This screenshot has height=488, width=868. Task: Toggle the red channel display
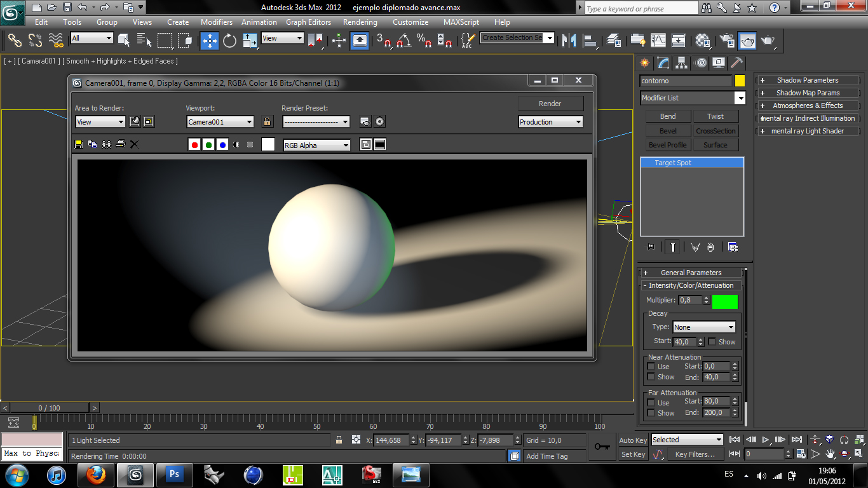194,145
